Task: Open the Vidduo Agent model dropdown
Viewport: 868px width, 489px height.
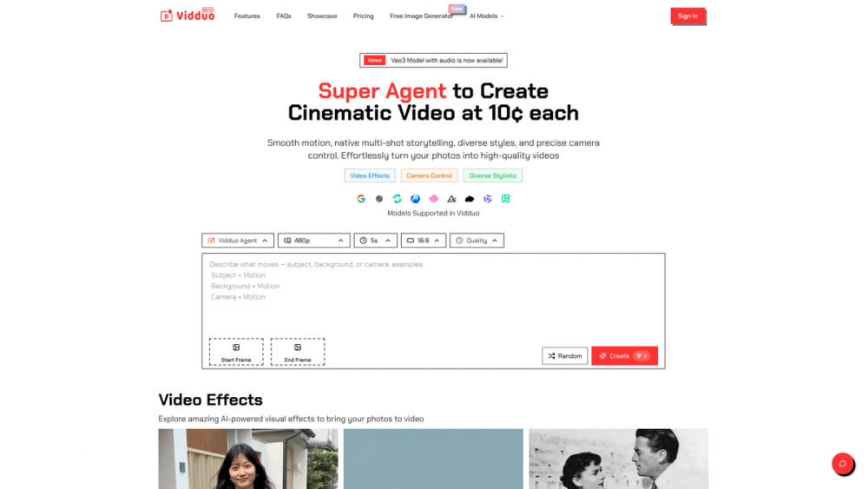Action: click(238, 241)
